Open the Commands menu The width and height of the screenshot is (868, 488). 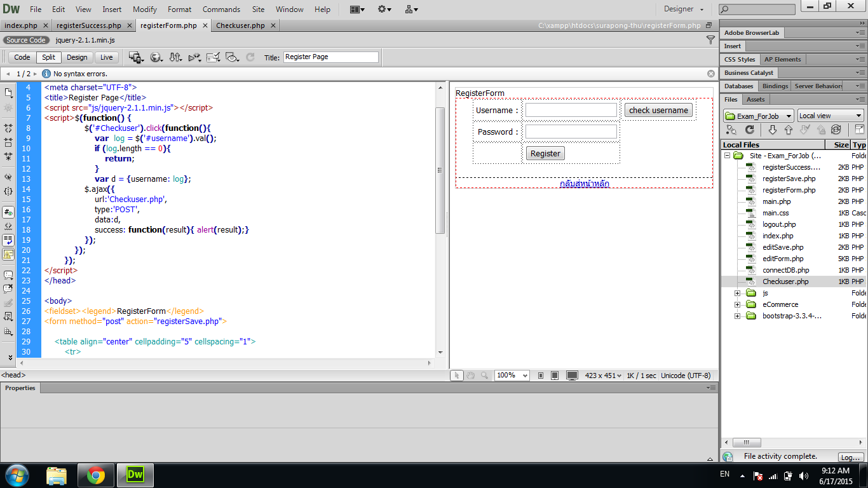221,9
